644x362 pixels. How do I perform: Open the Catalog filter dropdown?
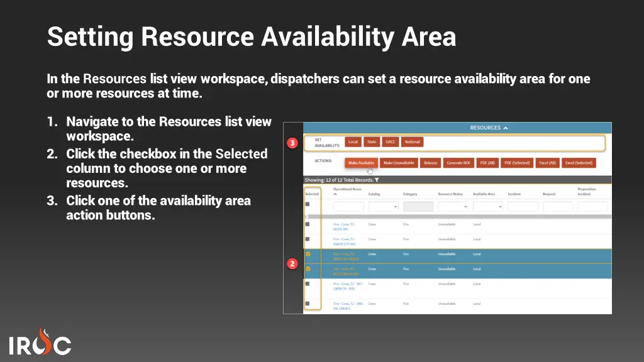pos(383,206)
